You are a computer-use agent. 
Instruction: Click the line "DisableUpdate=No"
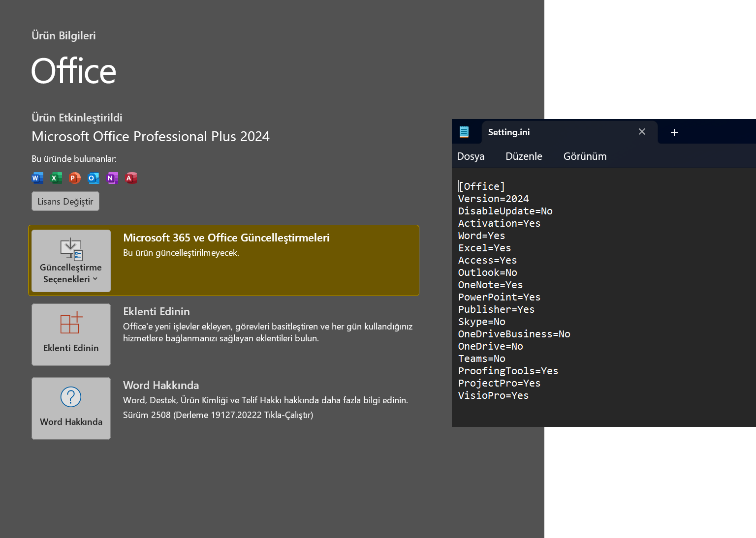[505, 211]
